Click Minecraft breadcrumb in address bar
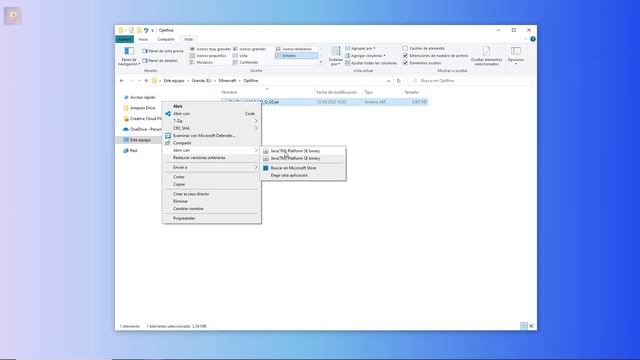 coord(227,81)
